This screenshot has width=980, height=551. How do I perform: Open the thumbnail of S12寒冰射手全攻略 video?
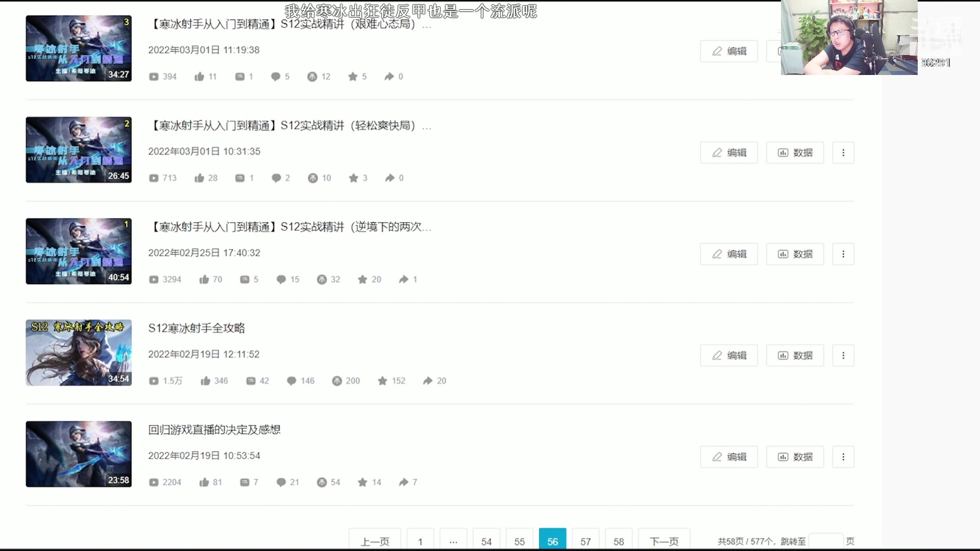point(79,353)
